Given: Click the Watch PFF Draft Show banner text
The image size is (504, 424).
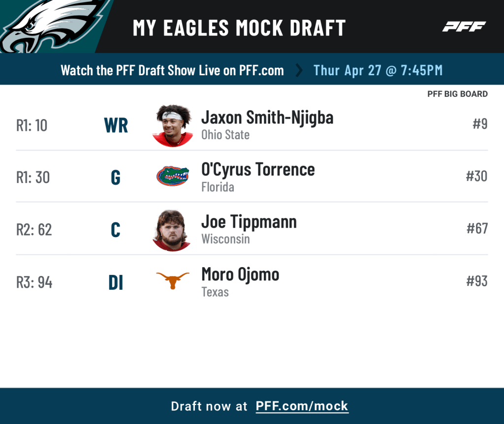Looking at the screenshot, I should (172, 70).
